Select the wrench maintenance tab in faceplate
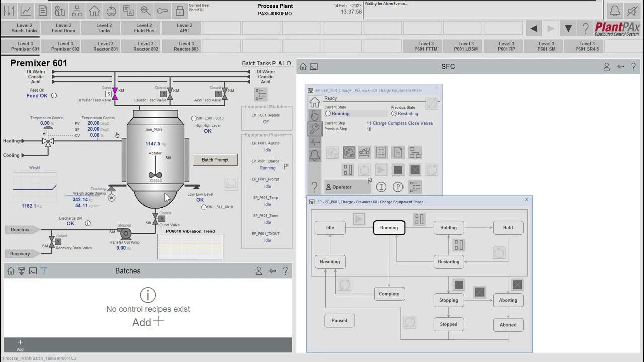Viewport: 644px width, 362px height. 315,129
